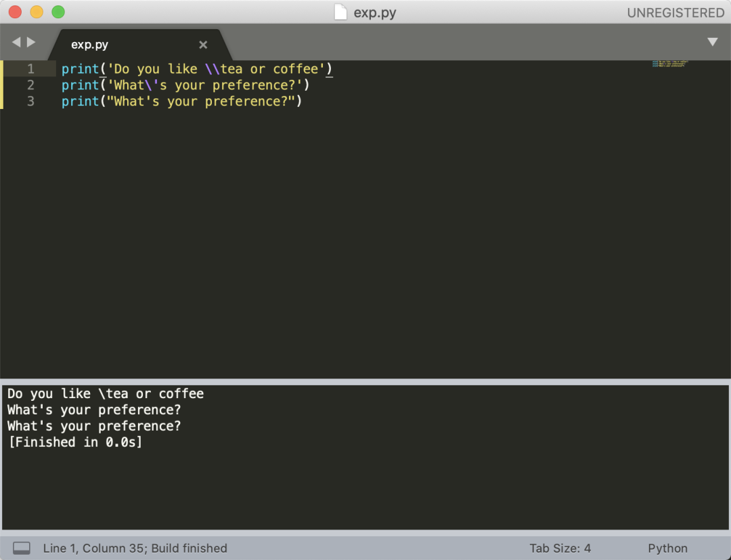Change the Python syntax selector

pos(667,548)
